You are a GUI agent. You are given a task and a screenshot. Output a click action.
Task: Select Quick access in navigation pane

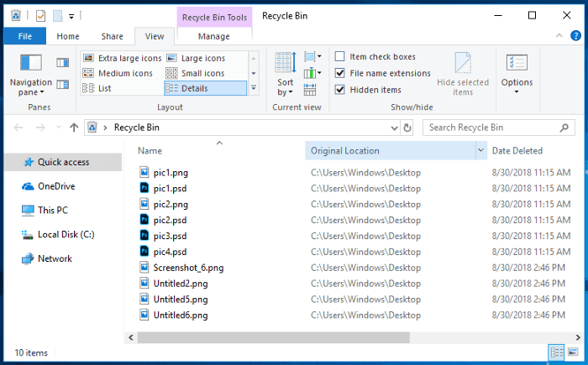click(63, 162)
